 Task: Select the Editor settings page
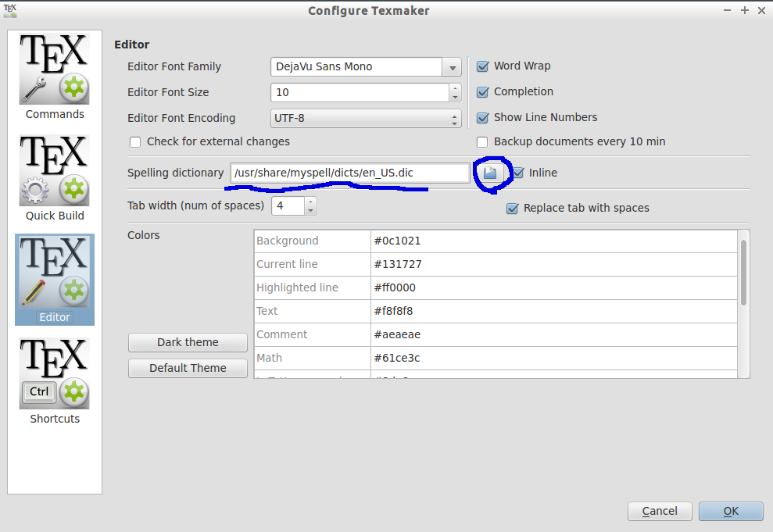pyautogui.click(x=55, y=280)
